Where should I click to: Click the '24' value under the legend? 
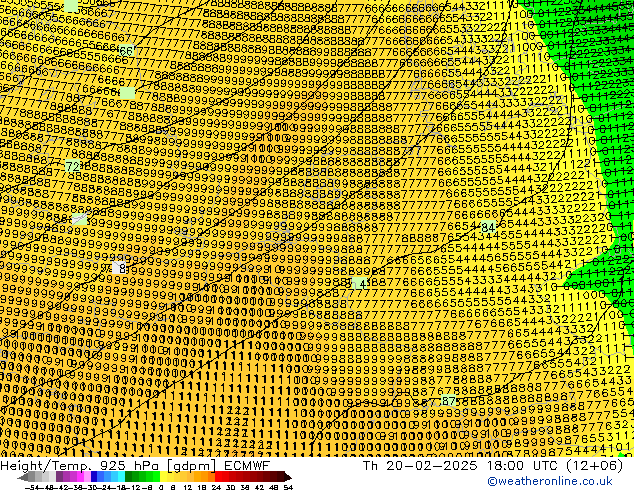pyautogui.click(x=216, y=487)
